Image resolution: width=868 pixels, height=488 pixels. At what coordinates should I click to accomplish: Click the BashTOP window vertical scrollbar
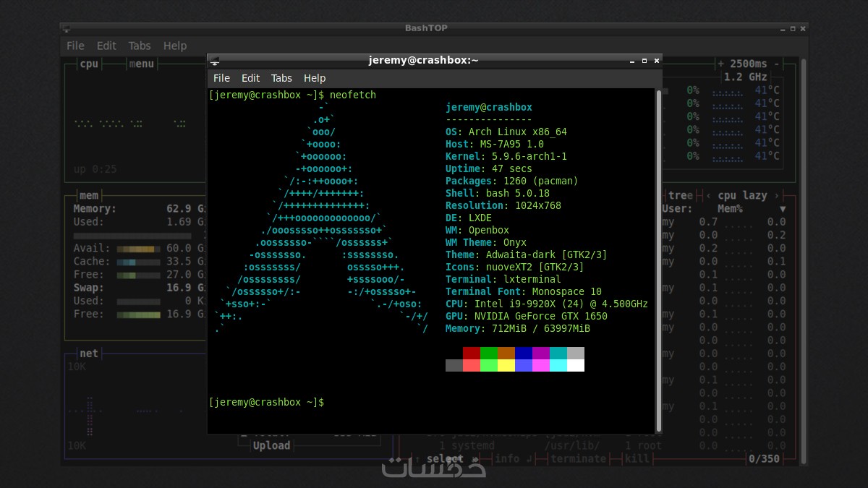[x=802, y=260]
